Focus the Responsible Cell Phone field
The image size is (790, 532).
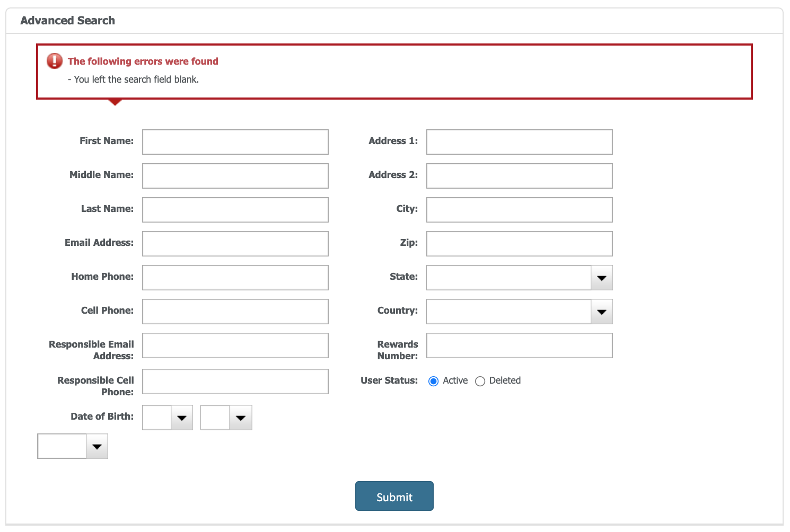pyautogui.click(x=235, y=382)
